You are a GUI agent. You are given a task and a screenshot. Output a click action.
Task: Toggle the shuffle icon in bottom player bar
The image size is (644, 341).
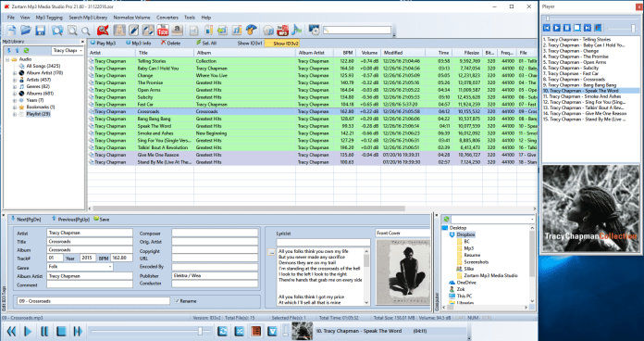239,331
